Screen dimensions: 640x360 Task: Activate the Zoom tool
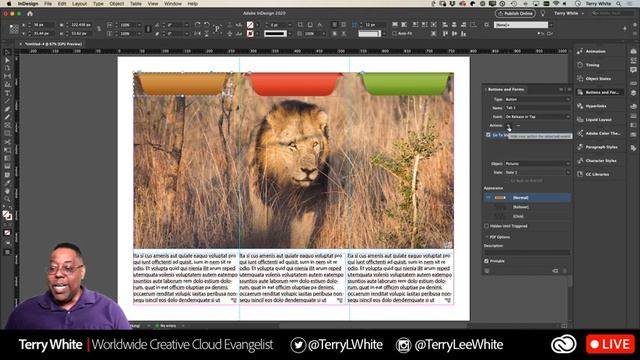click(7, 199)
